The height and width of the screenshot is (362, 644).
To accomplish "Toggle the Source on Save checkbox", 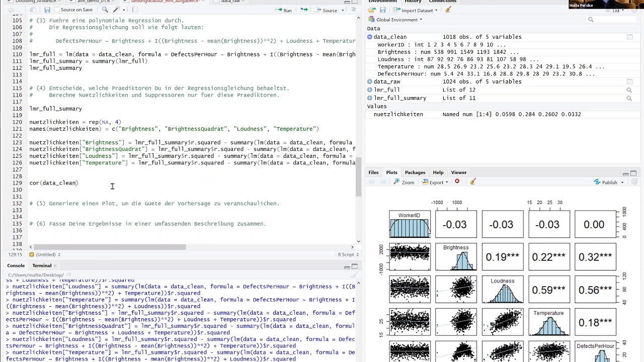I will click(57, 10).
